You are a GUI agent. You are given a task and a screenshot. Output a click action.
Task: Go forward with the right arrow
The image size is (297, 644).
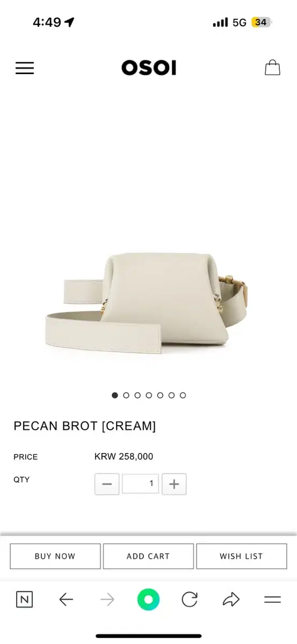point(107,599)
